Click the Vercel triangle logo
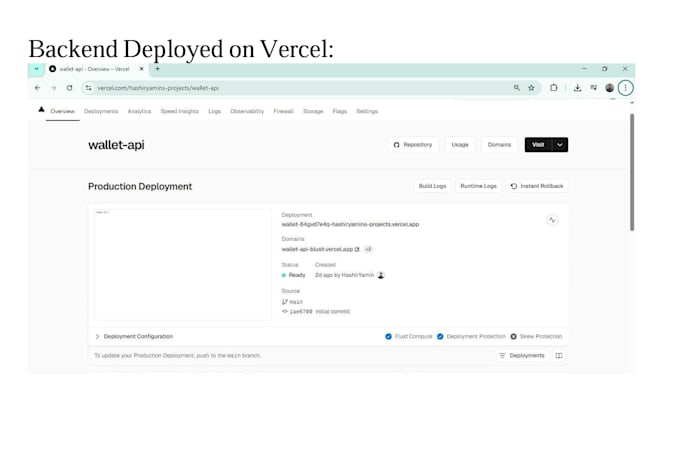 pyautogui.click(x=41, y=109)
